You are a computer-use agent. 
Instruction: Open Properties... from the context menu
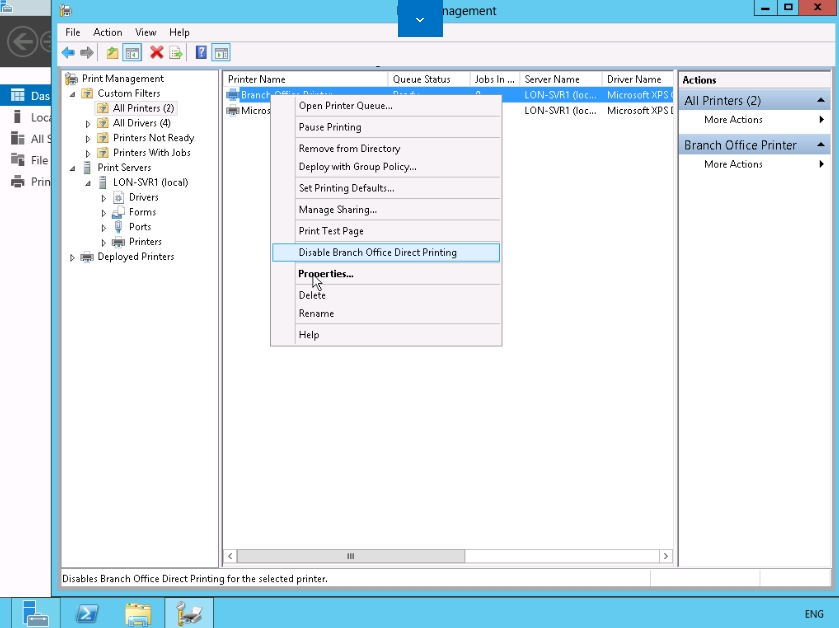[x=386, y=274]
